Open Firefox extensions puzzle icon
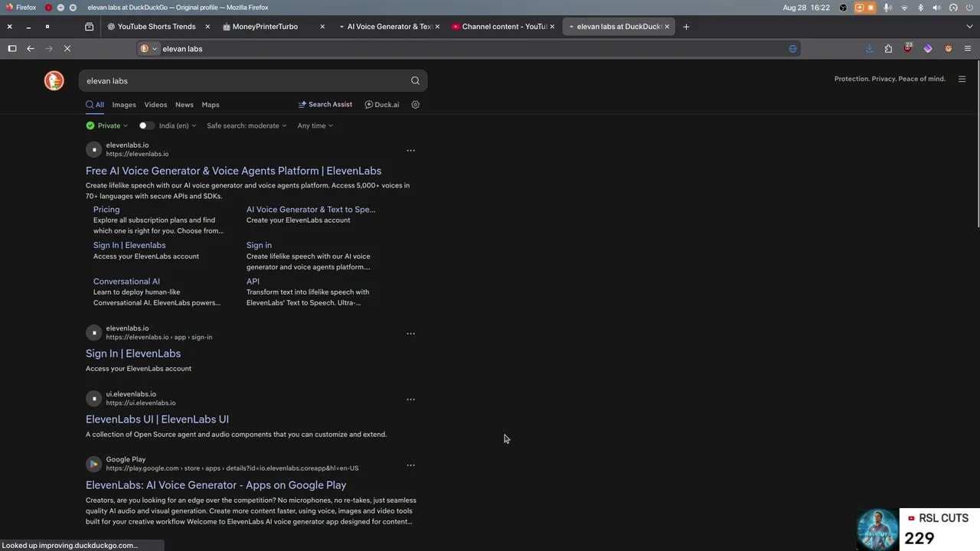Image resolution: width=980 pixels, height=551 pixels. click(888, 48)
